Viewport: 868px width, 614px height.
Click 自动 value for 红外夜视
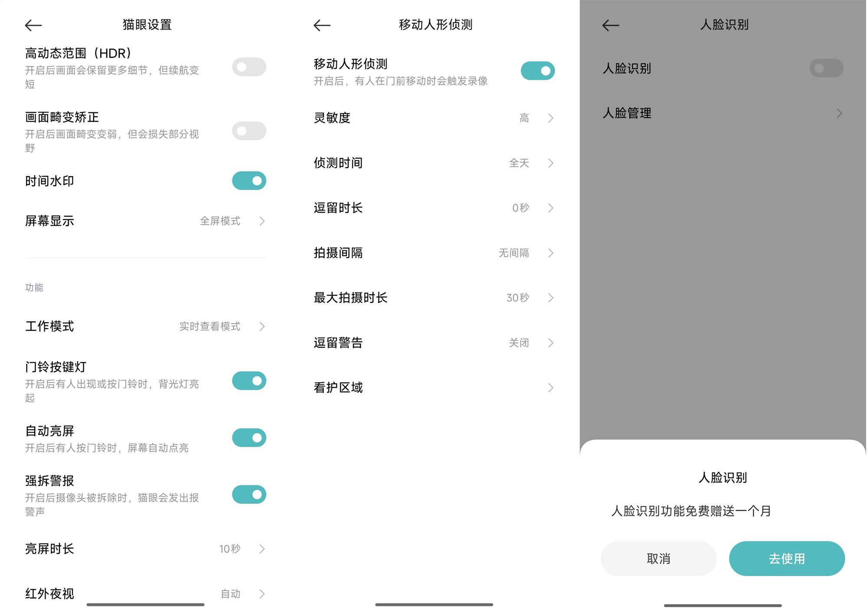click(230, 594)
